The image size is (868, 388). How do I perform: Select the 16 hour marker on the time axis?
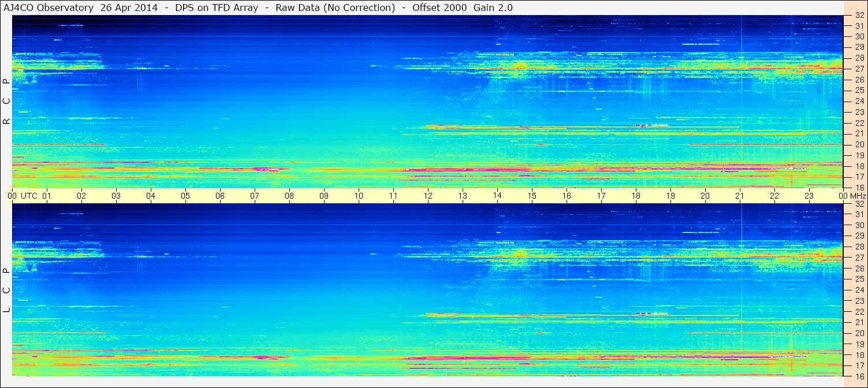point(567,196)
